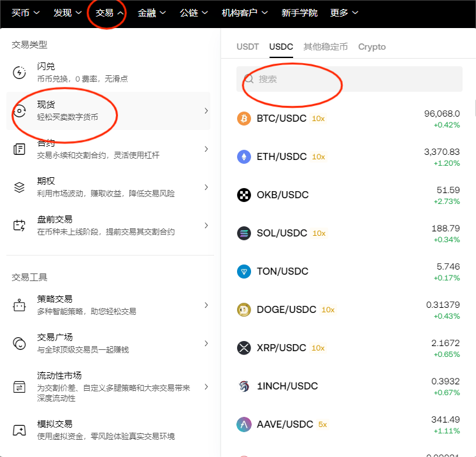476x457 pixels.
Task: Open the 新手学院 link
Action: [x=299, y=13]
